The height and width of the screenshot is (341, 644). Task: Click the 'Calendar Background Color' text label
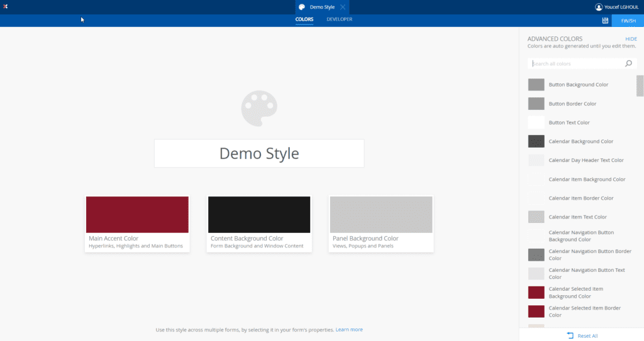click(580, 141)
